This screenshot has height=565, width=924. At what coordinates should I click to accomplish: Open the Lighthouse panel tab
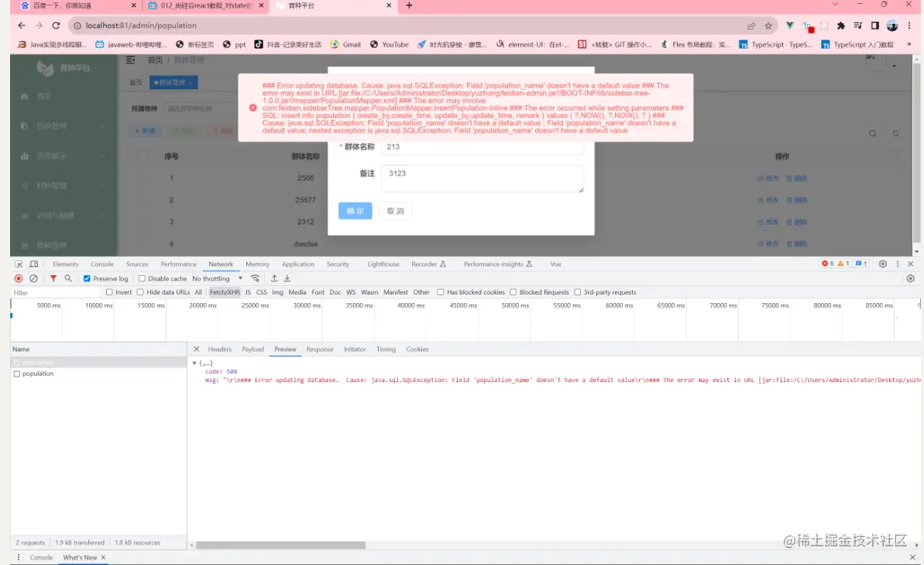click(383, 264)
